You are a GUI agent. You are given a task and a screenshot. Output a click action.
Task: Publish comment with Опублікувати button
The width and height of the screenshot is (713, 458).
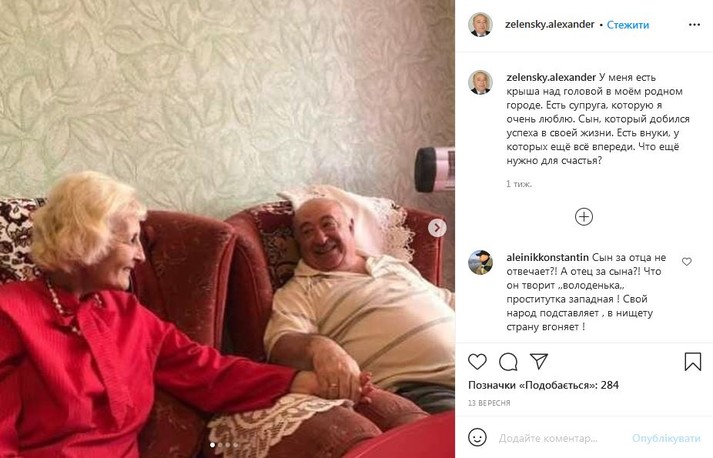pos(666,438)
